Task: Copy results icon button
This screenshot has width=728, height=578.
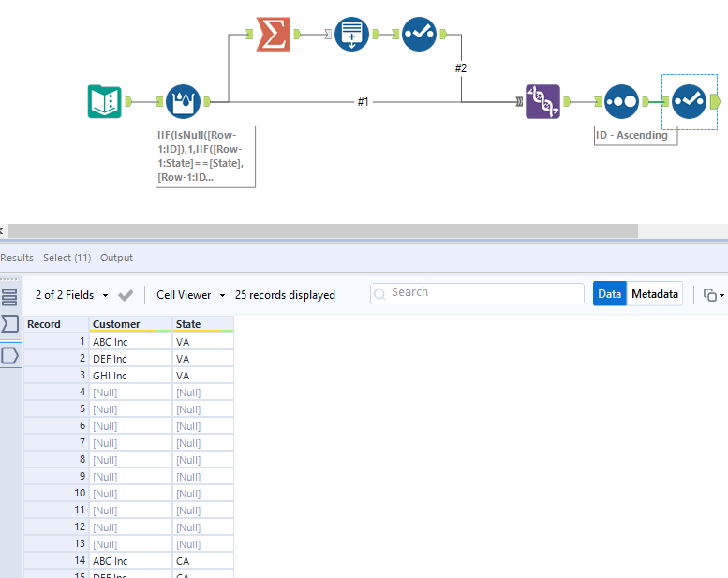Action: [x=709, y=295]
